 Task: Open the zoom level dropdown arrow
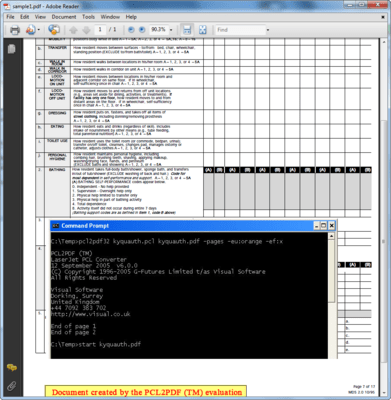(x=171, y=30)
